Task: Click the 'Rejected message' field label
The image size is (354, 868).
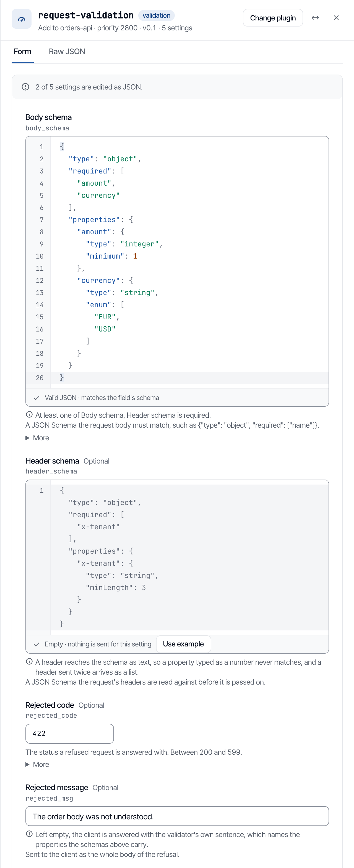Action: point(57,787)
